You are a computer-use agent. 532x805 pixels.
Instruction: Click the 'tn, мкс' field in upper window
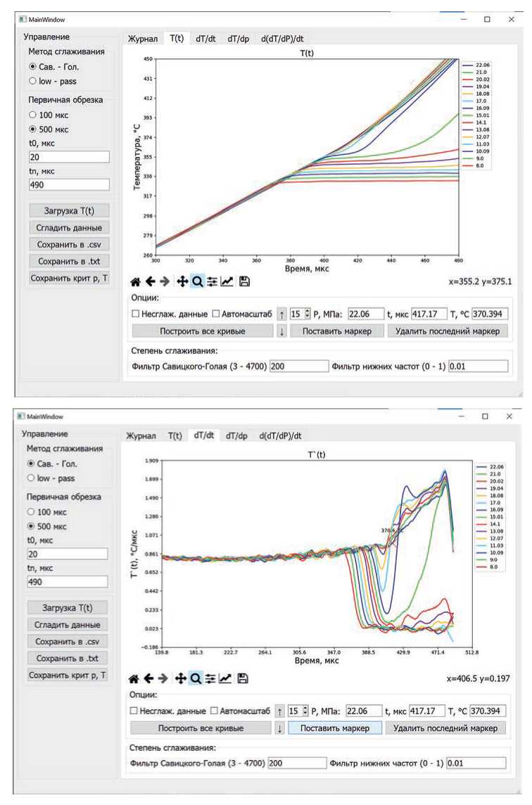[69, 184]
